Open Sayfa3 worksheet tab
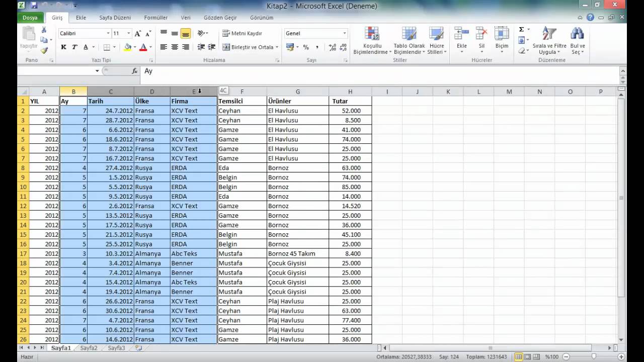644x362 pixels. 116,348
